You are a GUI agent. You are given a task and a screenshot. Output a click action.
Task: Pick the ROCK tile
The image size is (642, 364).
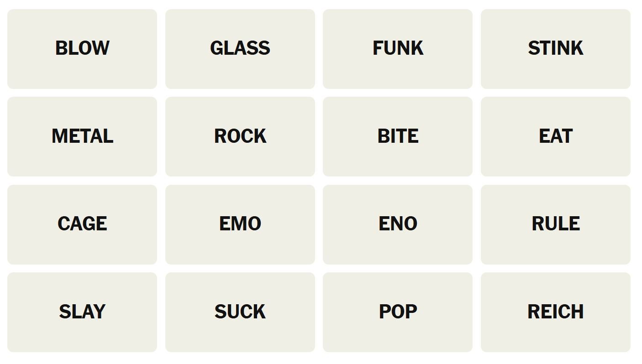click(240, 136)
